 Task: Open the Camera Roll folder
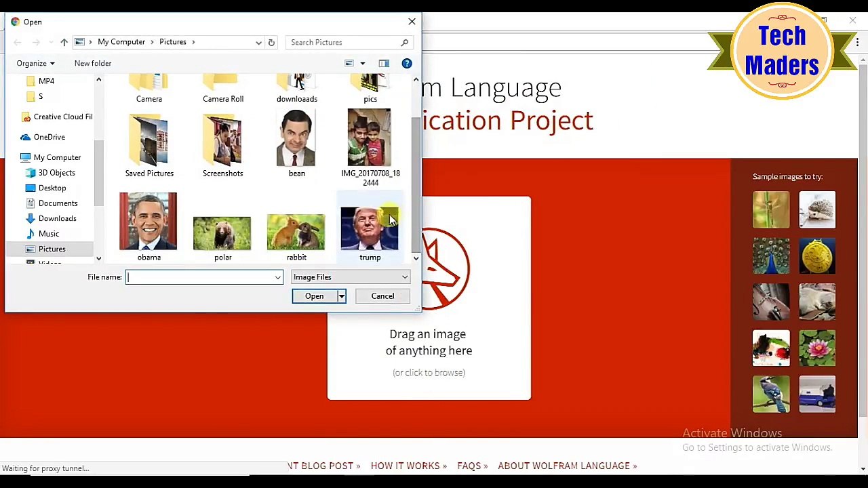[x=223, y=90]
